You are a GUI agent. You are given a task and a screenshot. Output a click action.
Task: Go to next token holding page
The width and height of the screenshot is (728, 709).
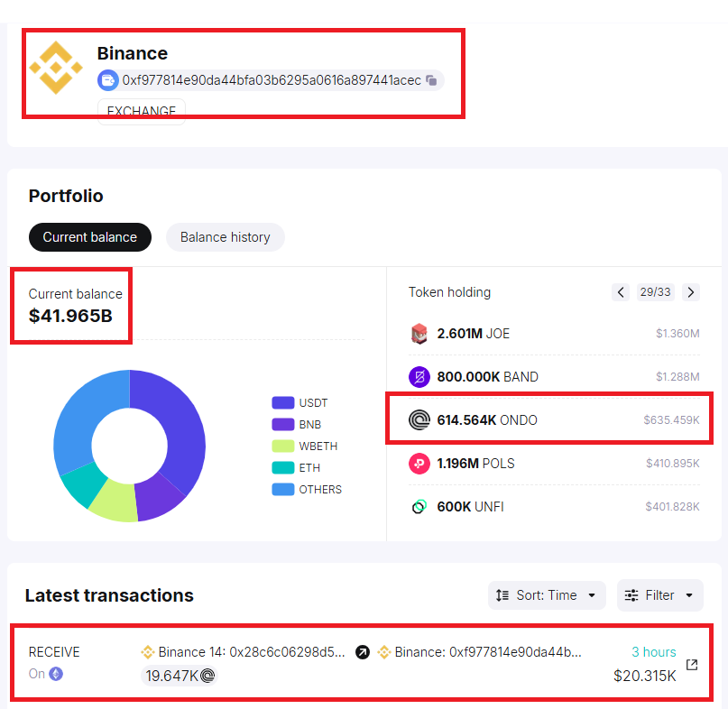pos(691,292)
